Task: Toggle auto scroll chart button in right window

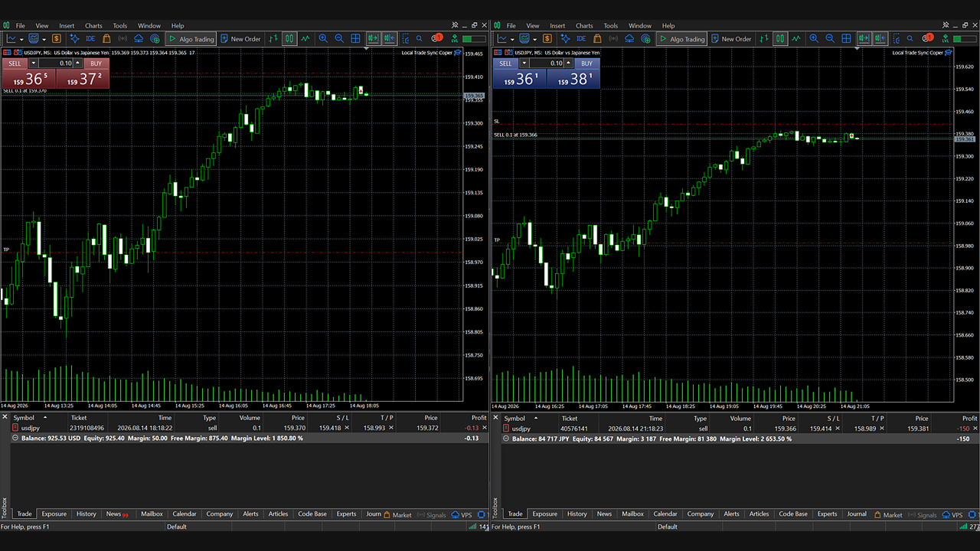Action: [864, 38]
